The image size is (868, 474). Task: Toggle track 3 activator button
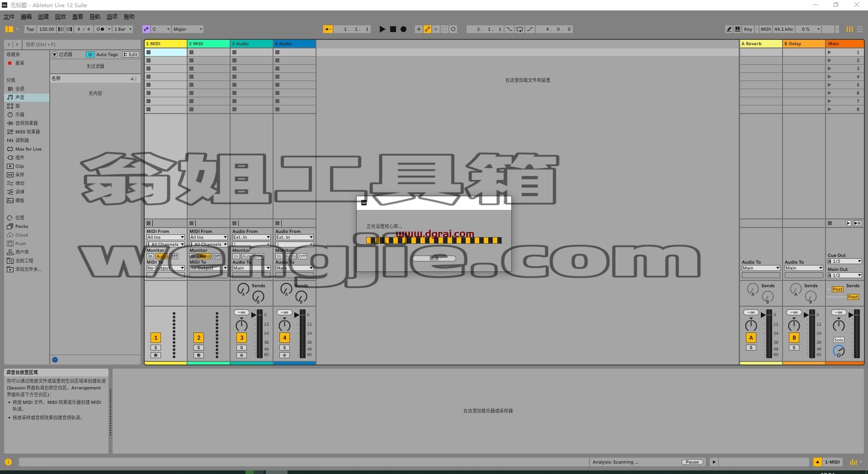(241, 337)
